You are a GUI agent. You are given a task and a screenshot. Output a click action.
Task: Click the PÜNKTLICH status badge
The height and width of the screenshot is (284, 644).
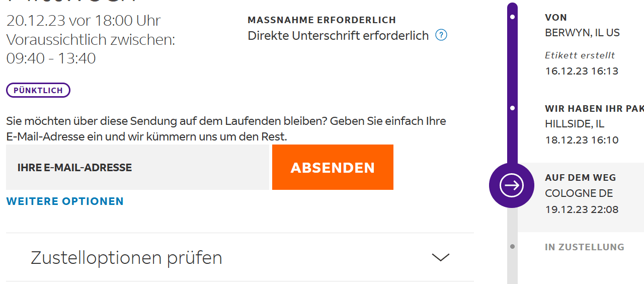coord(38,90)
